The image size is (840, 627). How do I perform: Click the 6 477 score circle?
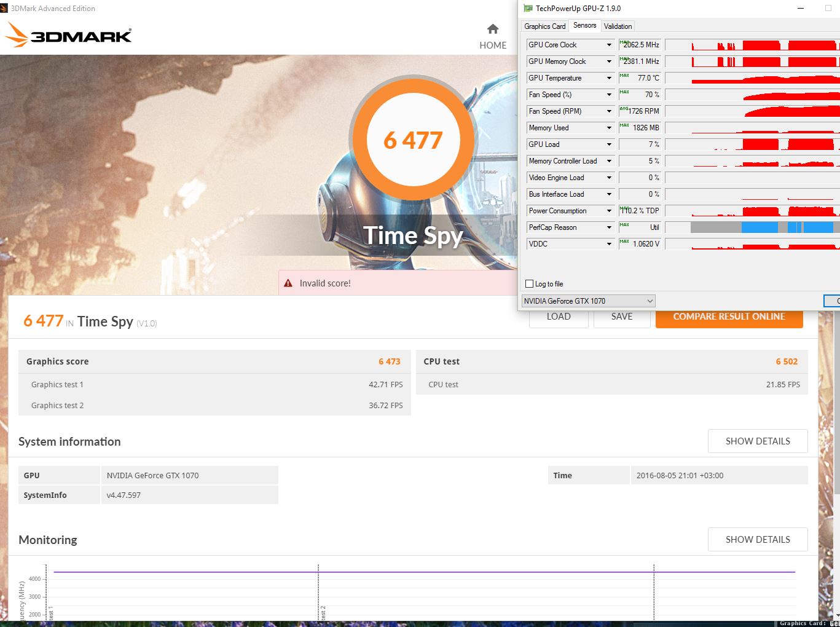coord(413,140)
